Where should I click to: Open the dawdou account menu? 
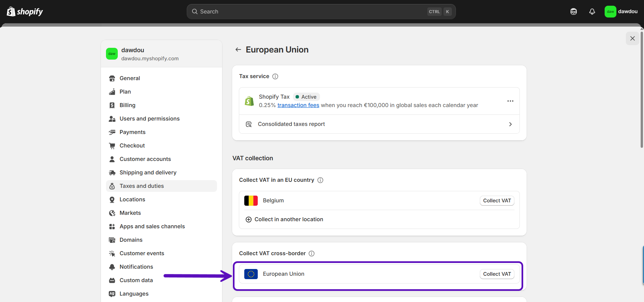pos(621,11)
